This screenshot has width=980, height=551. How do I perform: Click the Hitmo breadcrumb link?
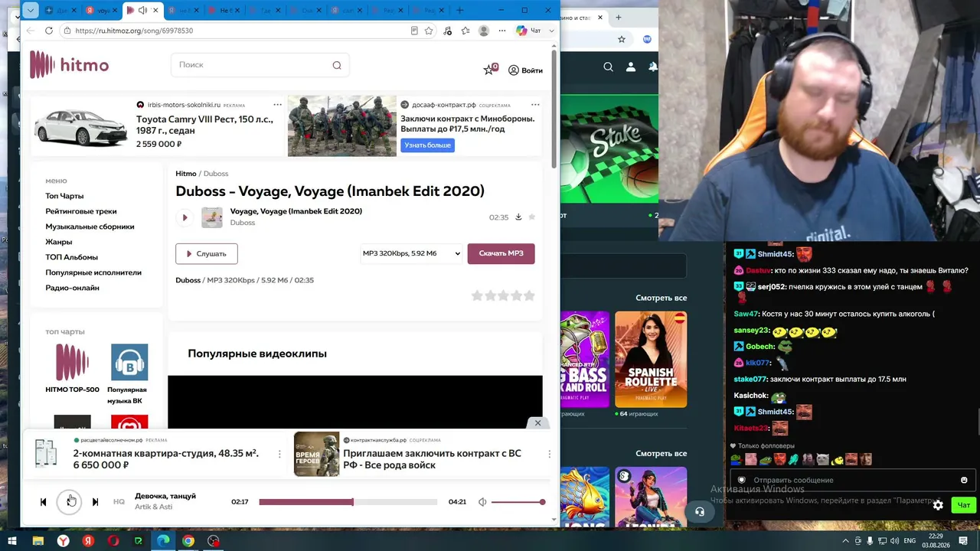click(x=186, y=174)
